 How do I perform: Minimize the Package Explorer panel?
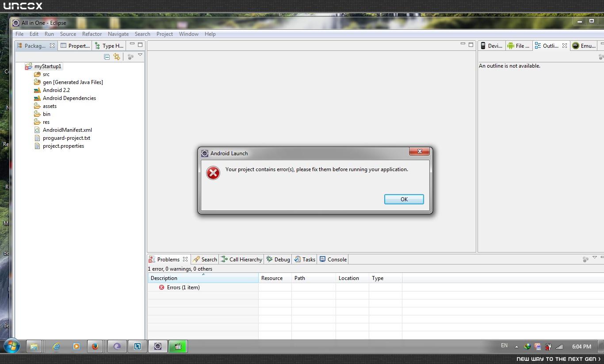[x=132, y=44]
